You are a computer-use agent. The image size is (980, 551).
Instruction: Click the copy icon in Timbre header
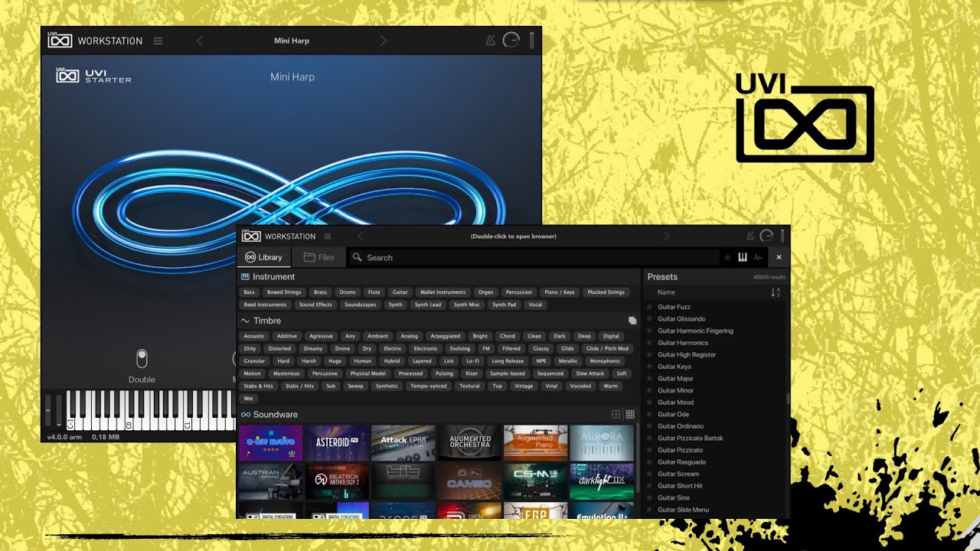coord(632,321)
